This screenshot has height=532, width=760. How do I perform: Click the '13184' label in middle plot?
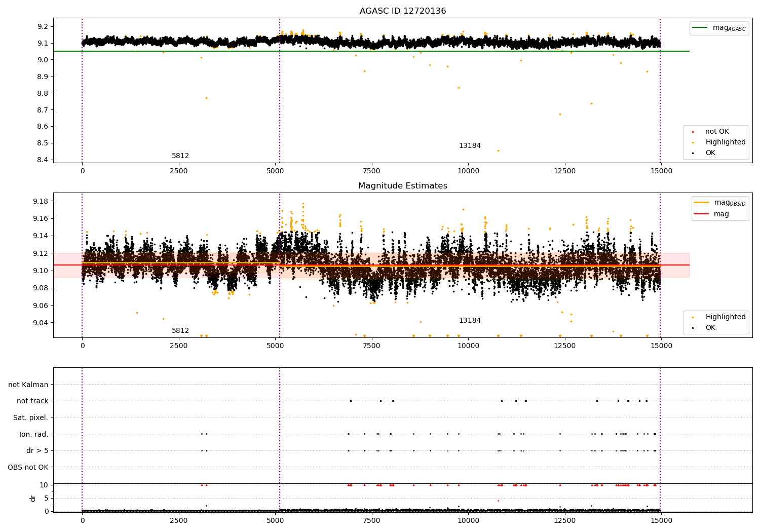(470, 321)
